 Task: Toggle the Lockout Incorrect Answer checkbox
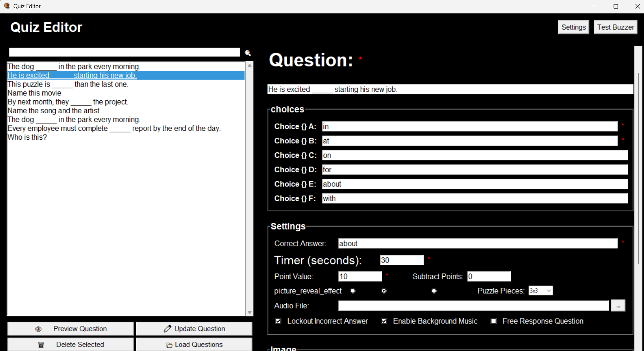pos(278,321)
